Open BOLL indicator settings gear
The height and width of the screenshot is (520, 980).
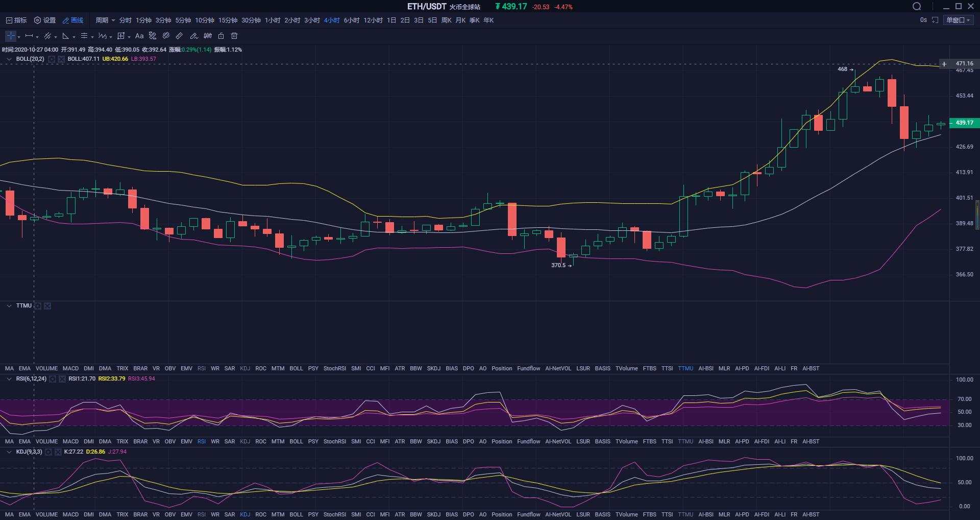click(52, 59)
